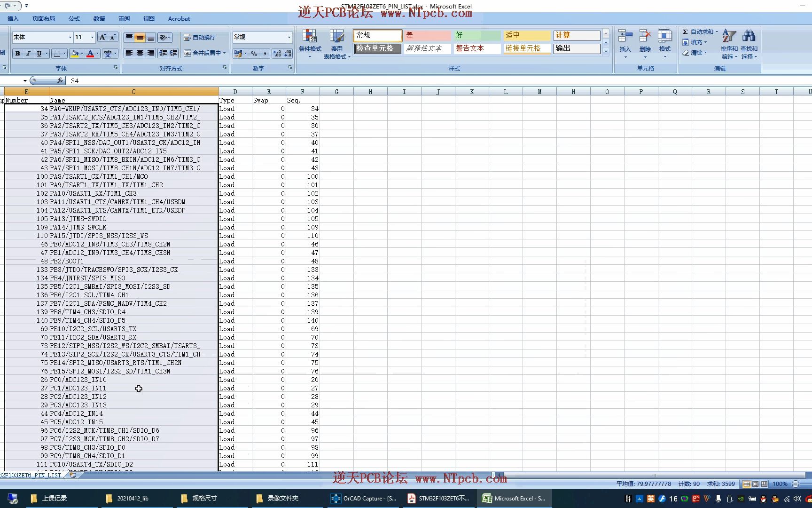
Task: Switch to the Acrobat tab
Action: tap(179, 19)
